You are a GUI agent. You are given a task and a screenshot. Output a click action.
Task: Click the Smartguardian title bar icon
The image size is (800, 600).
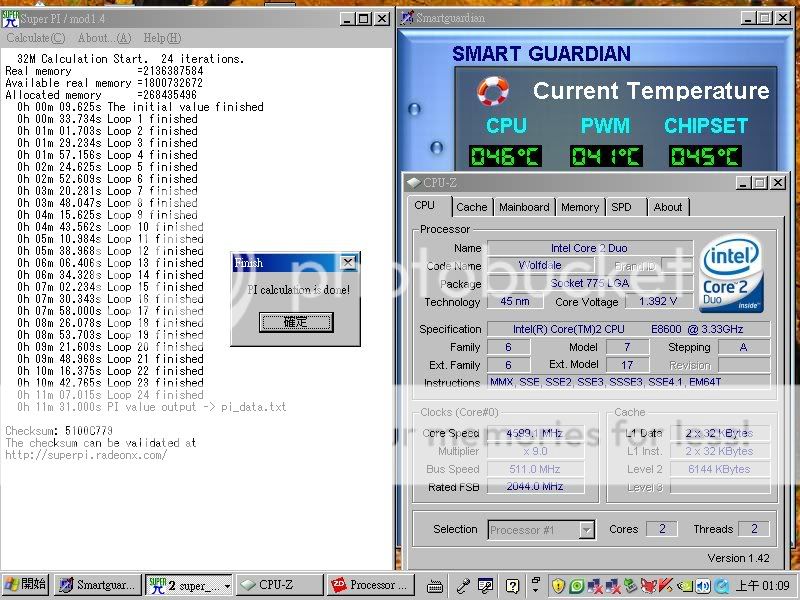click(x=404, y=17)
